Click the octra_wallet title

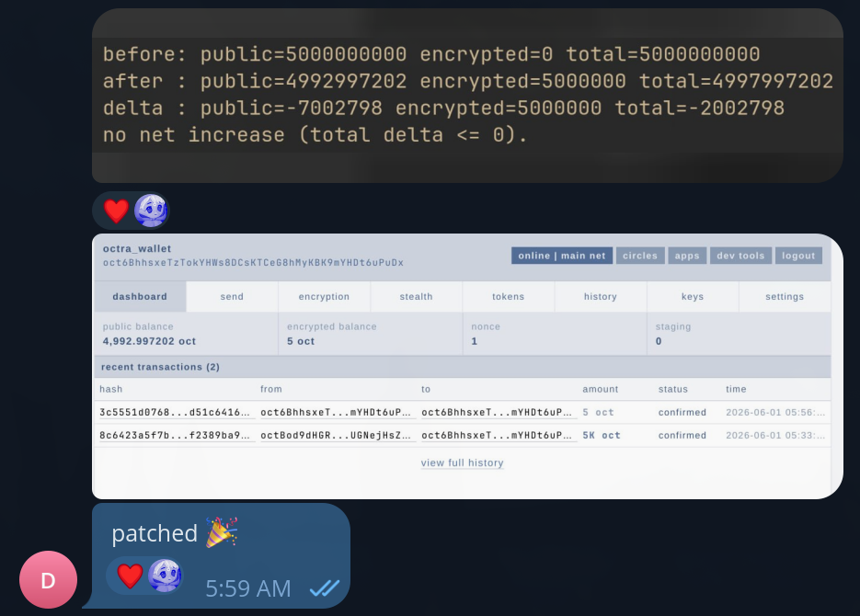[x=137, y=248]
